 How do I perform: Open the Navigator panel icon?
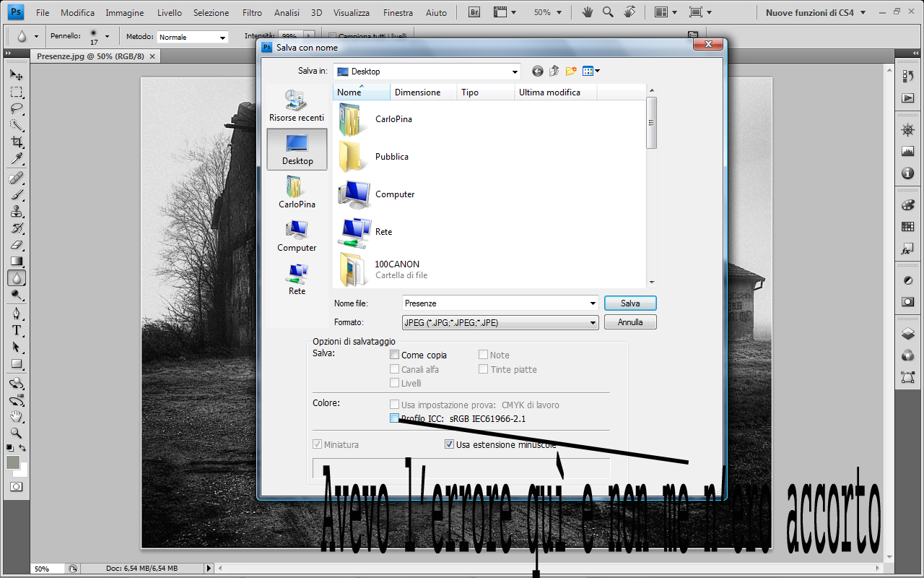907,130
